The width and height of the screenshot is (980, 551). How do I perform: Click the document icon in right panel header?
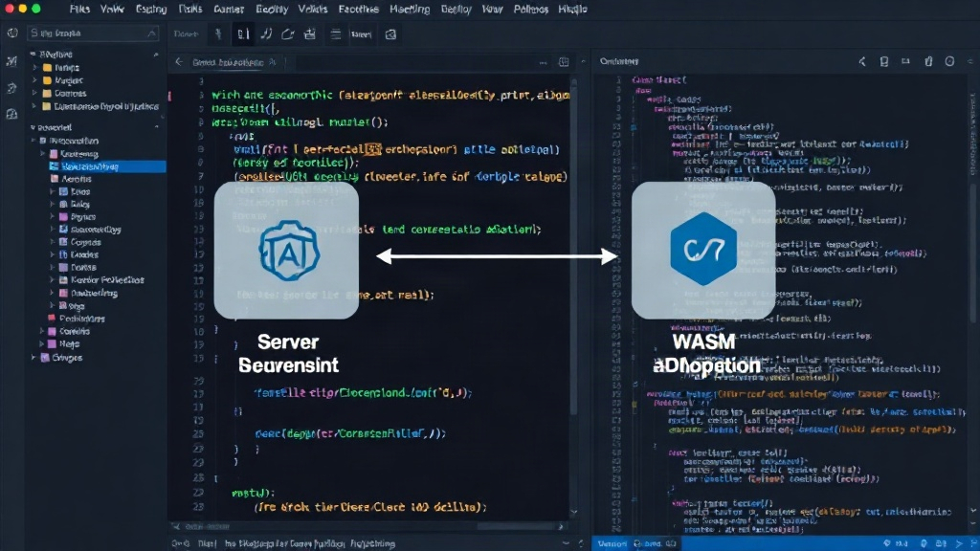tap(883, 61)
